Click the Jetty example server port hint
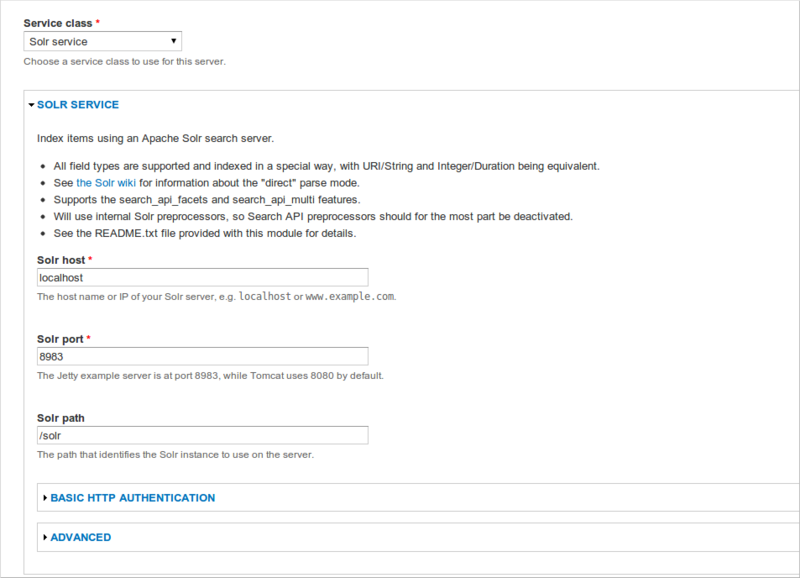800x578 pixels. point(210,376)
